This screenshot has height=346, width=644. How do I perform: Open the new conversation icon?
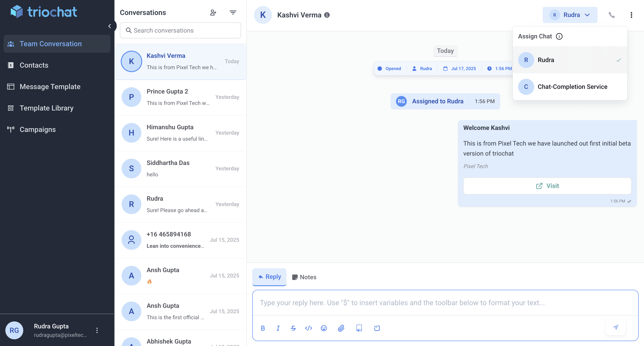coord(213,12)
